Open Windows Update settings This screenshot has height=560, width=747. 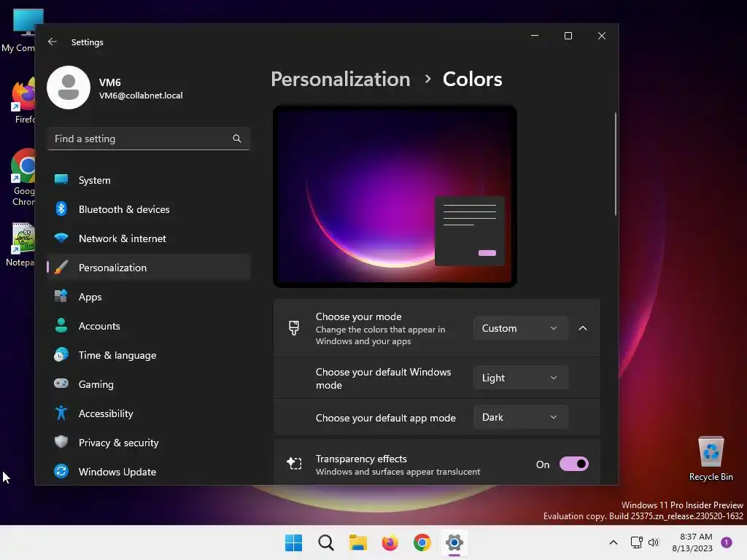coord(149,472)
